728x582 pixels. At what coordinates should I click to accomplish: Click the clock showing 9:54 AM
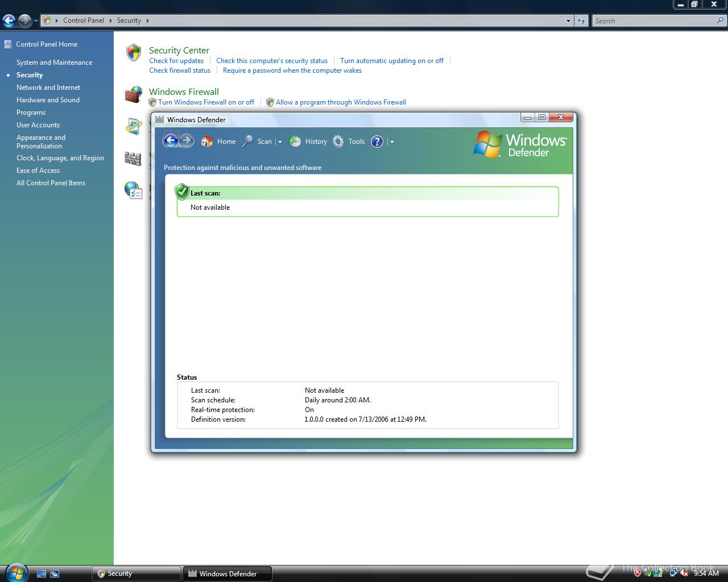[706, 573]
